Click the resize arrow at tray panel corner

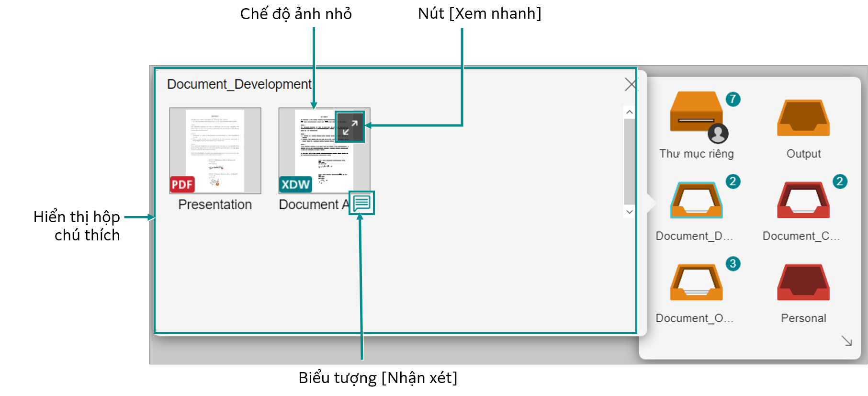(846, 340)
